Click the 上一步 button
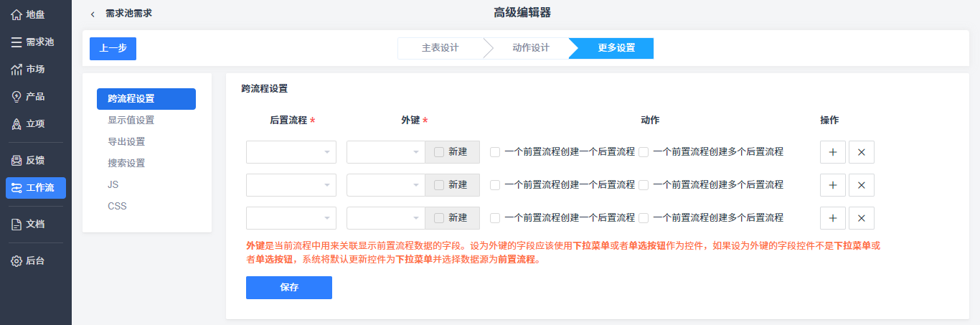 (x=113, y=49)
